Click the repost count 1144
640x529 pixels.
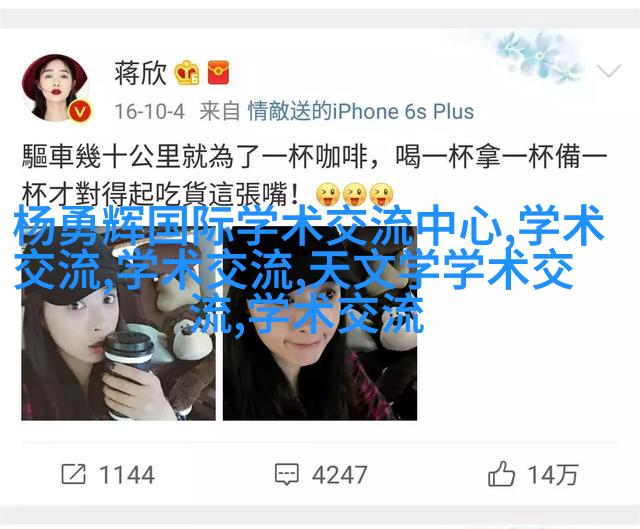click(x=127, y=475)
